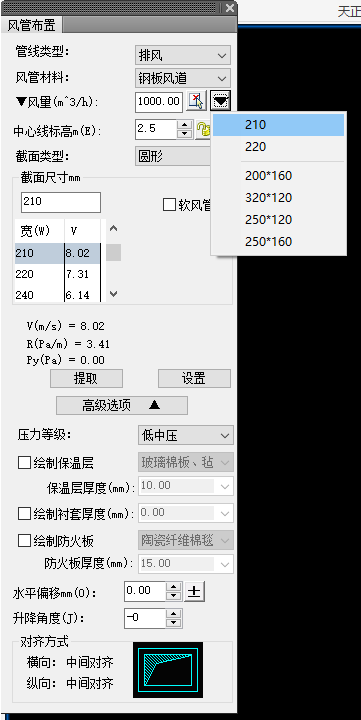Open the 防火板厚度 dropdown showing 15.00

pyautogui.click(x=186, y=564)
